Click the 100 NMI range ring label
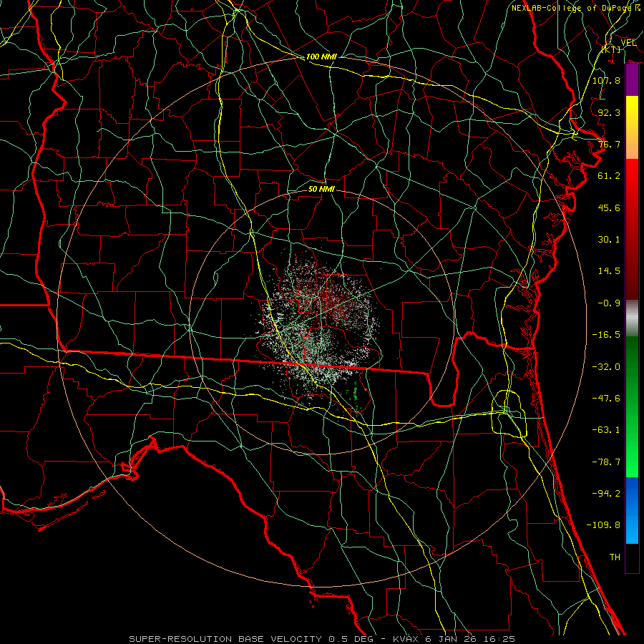 click(321, 57)
